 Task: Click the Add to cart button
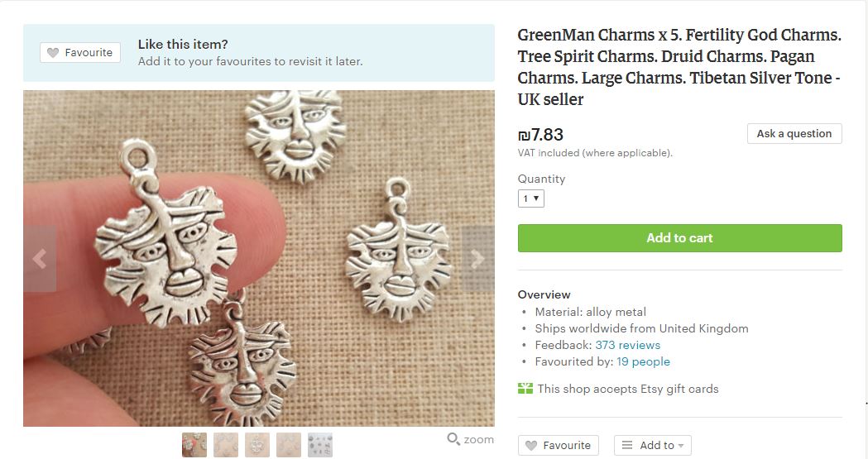[680, 238]
